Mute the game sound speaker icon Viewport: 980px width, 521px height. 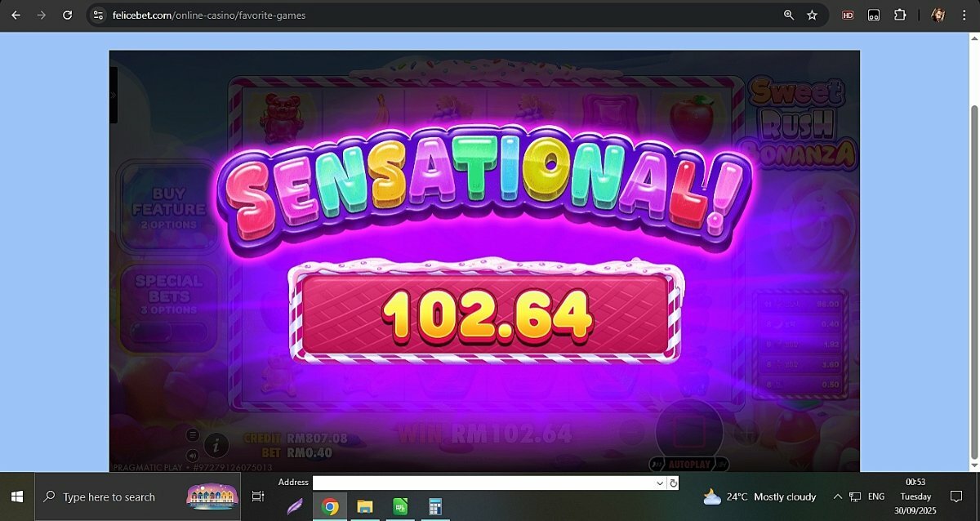[193, 456]
